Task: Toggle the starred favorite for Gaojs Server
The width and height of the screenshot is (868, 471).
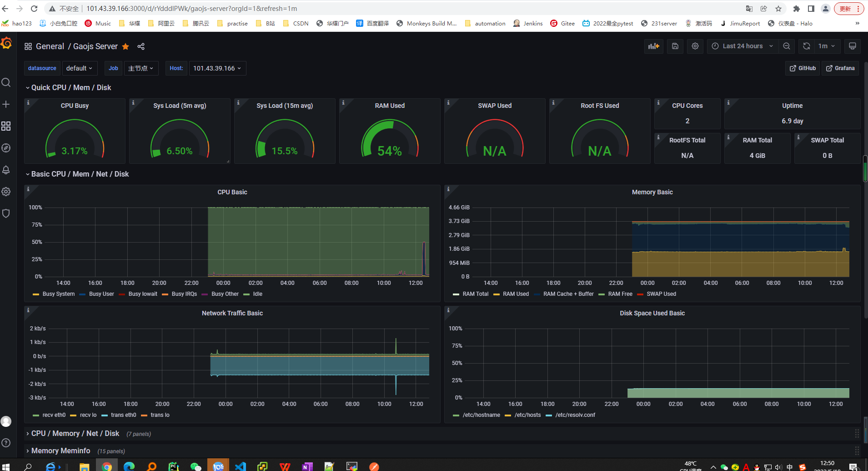Action: coord(125,46)
